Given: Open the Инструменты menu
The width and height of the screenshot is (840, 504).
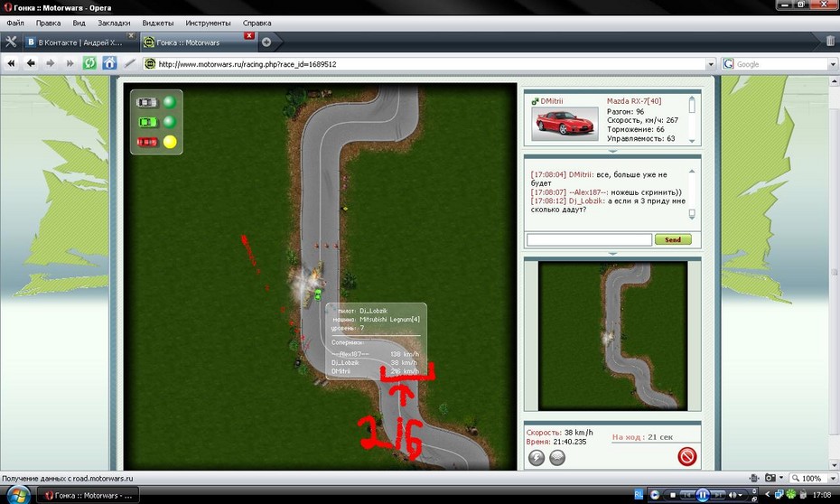Looking at the screenshot, I should [x=208, y=23].
